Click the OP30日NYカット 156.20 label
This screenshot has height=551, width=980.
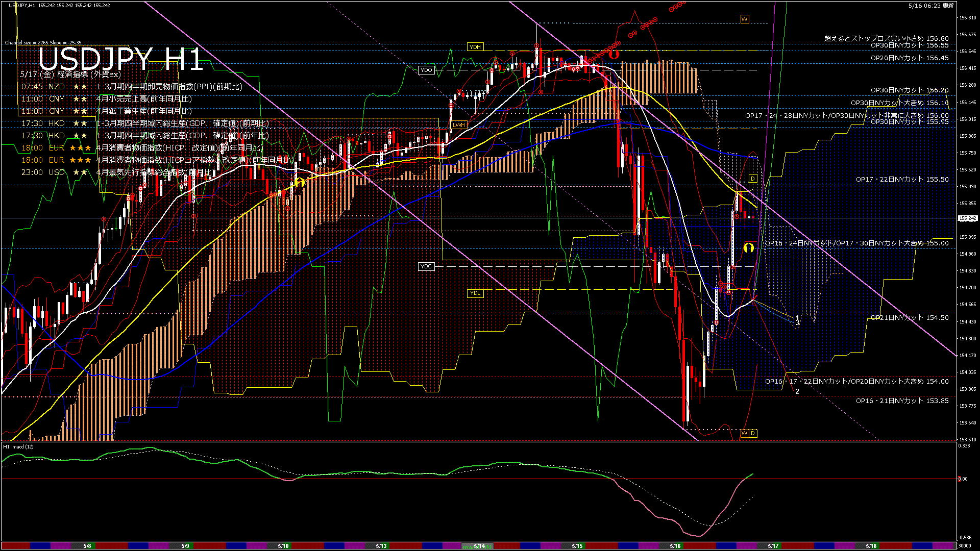coord(910,90)
